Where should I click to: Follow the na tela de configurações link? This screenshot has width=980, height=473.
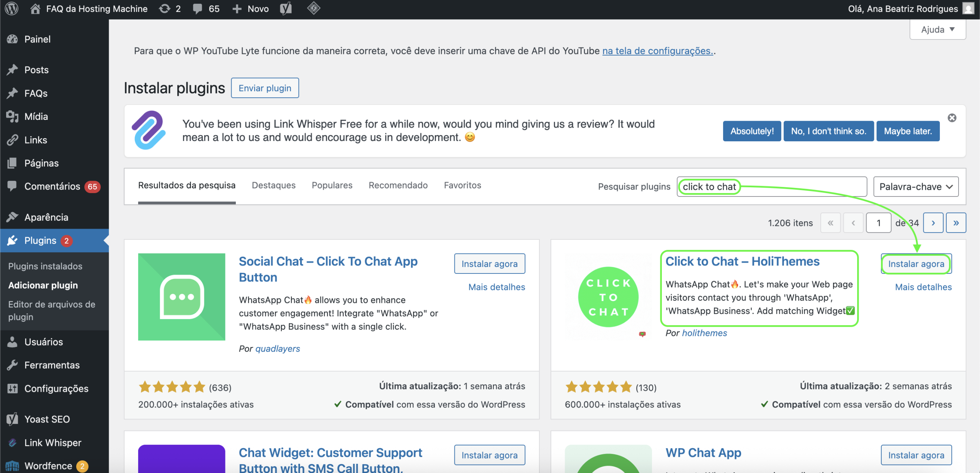point(658,51)
